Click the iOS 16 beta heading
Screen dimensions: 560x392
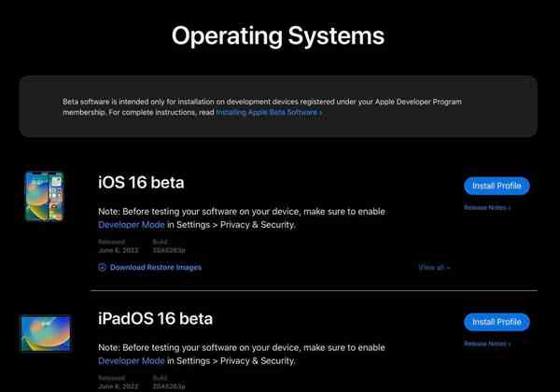point(155,182)
